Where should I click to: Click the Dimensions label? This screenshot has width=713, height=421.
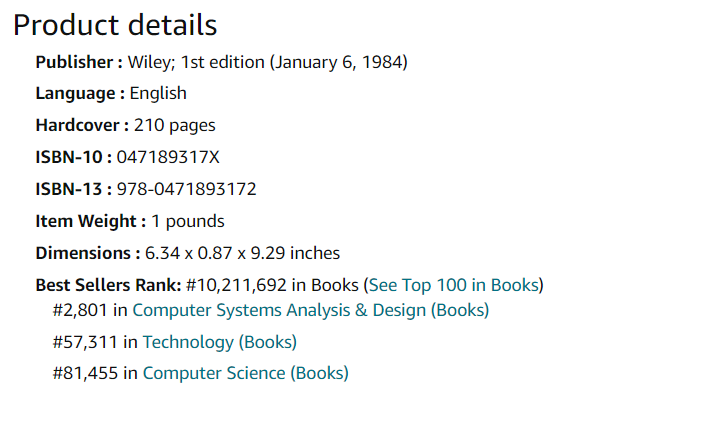pyautogui.click(x=88, y=253)
